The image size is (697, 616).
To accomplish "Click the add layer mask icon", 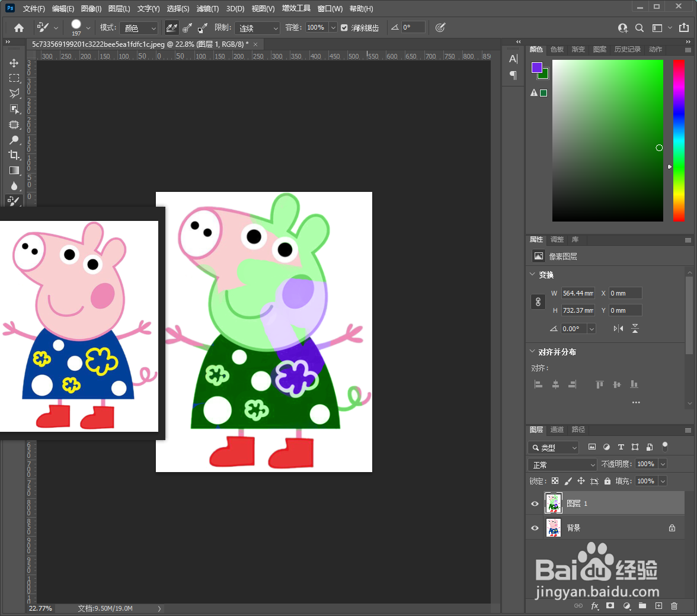I will (x=610, y=605).
